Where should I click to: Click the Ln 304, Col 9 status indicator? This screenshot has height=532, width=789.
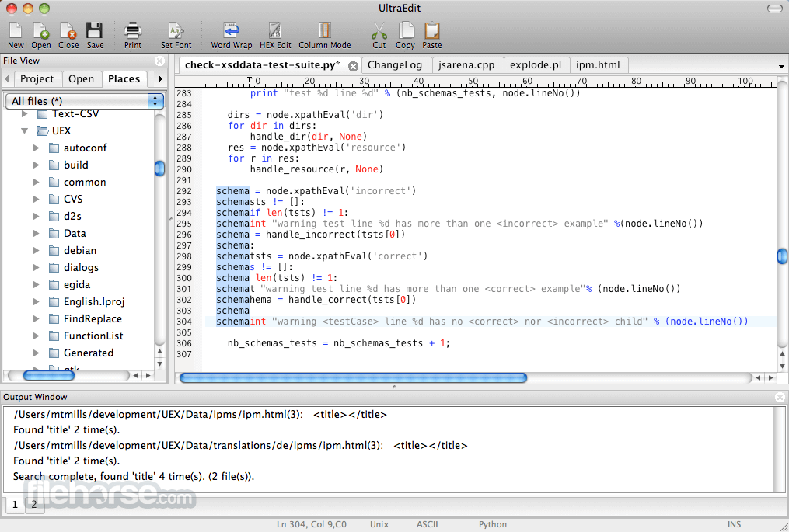[x=312, y=524]
